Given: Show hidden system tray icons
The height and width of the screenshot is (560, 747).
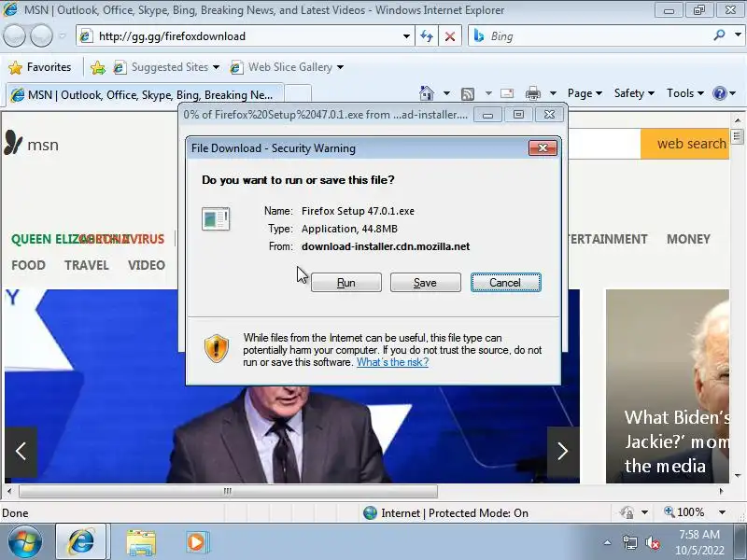Looking at the screenshot, I should coord(608,542).
